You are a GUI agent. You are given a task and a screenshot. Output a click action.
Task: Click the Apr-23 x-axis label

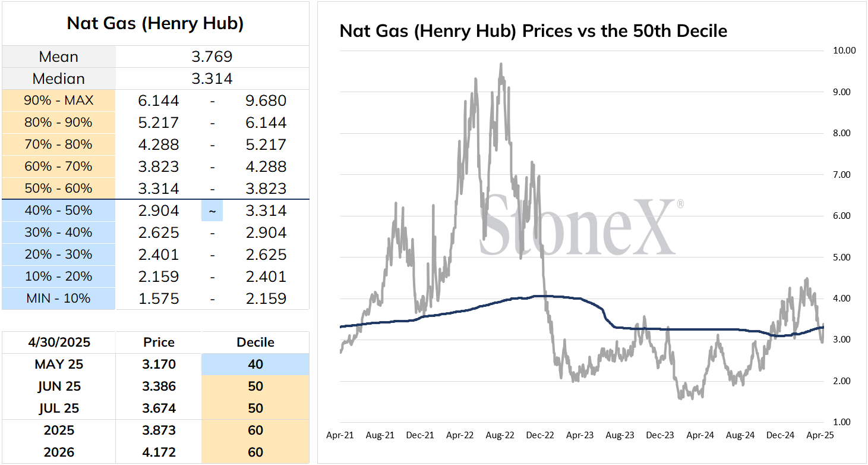point(580,435)
